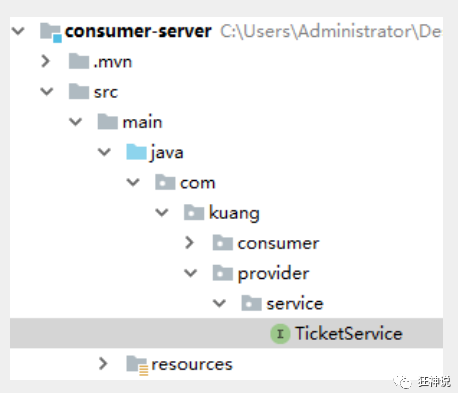Screen dimensions: 458x393
Task: Click the green TicketService interface icon
Action: (x=280, y=334)
